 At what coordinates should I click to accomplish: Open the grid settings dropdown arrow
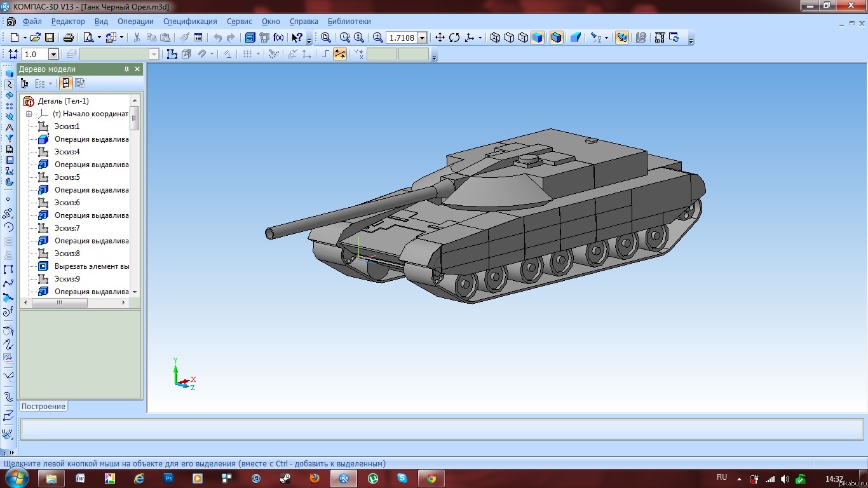(258, 54)
